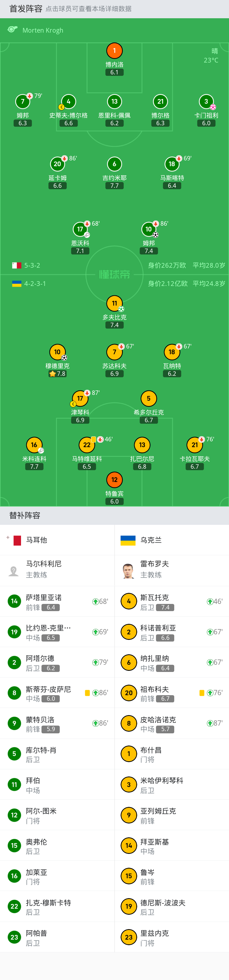Screen dimensions: 229x980
Task: Click the Ukraine flag beside 乌克兰
Action: pyautogui.click(x=128, y=540)
